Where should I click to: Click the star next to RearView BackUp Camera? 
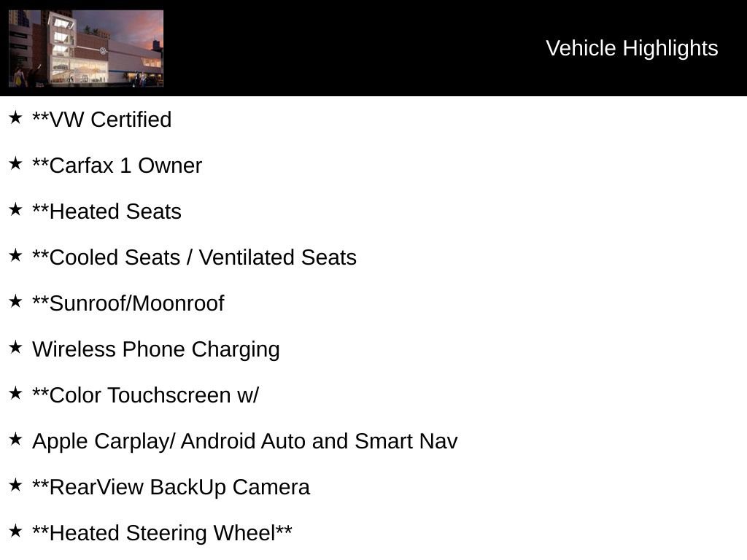[15, 485]
